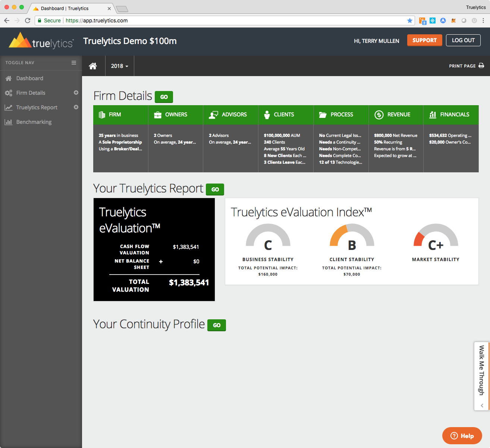Click the Truelytics logo

tap(41, 41)
